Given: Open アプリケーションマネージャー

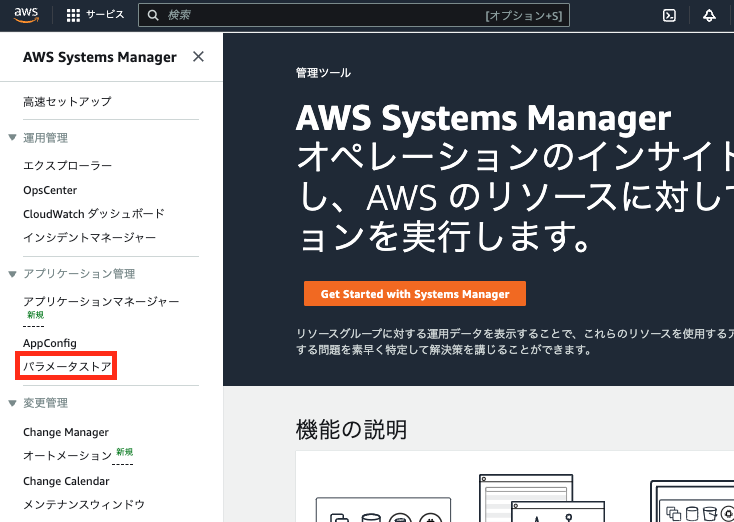Looking at the screenshot, I should [101, 301].
